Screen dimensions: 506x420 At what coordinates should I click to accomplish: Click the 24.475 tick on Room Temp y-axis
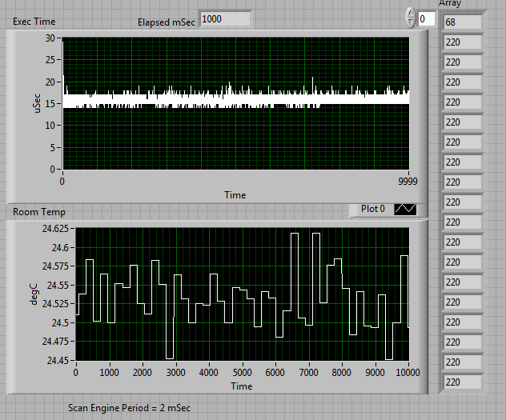point(55,342)
